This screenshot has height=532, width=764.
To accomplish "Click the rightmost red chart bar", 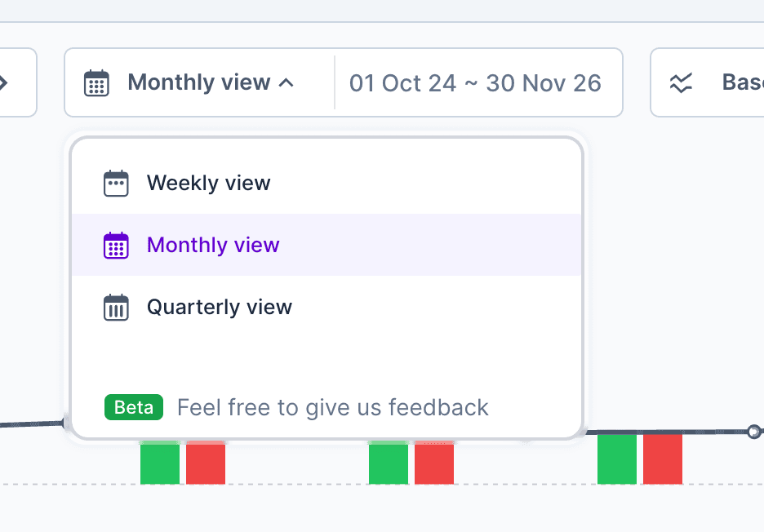I will [663, 459].
